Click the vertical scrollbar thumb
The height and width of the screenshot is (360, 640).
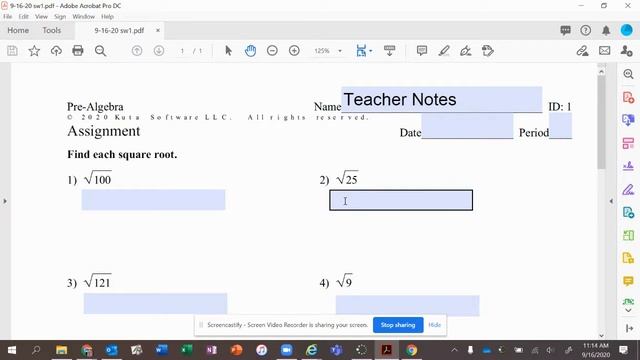click(x=601, y=122)
